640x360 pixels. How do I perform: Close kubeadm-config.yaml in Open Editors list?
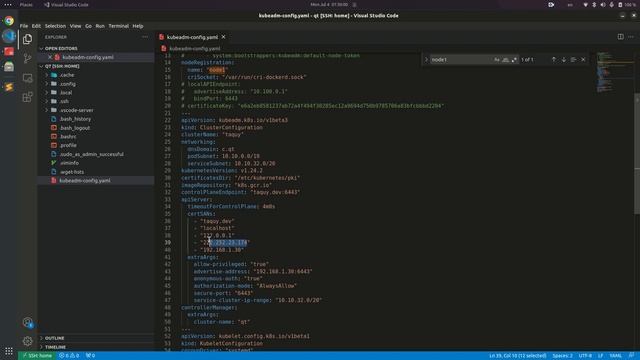(x=50, y=57)
